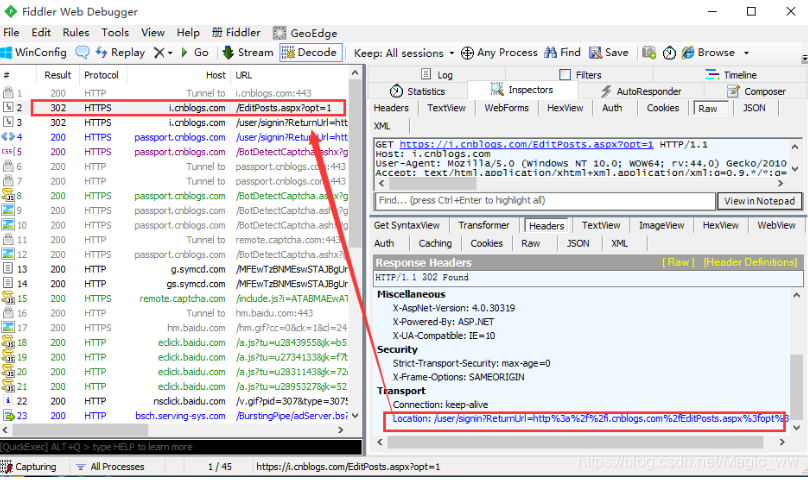
Task: Switch to the Log tab
Action: pyautogui.click(x=436, y=74)
